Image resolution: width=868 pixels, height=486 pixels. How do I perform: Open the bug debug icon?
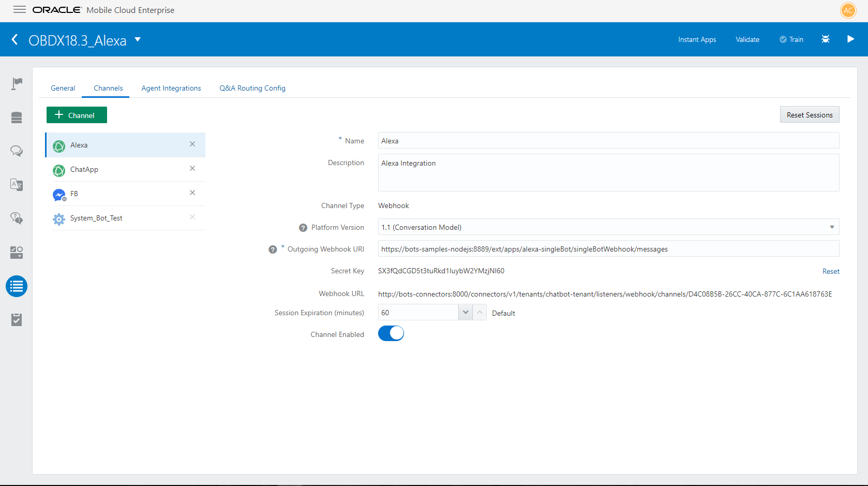click(826, 39)
